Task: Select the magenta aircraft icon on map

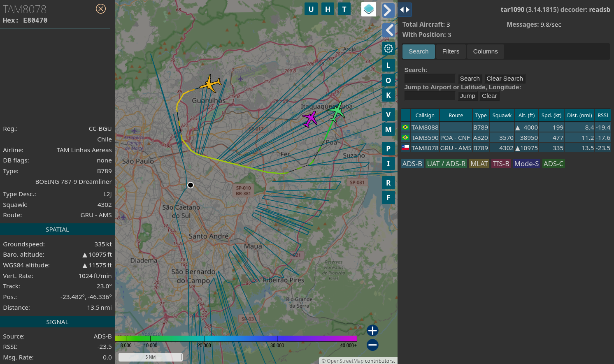Action: pyautogui.click(x=309, y=119)
